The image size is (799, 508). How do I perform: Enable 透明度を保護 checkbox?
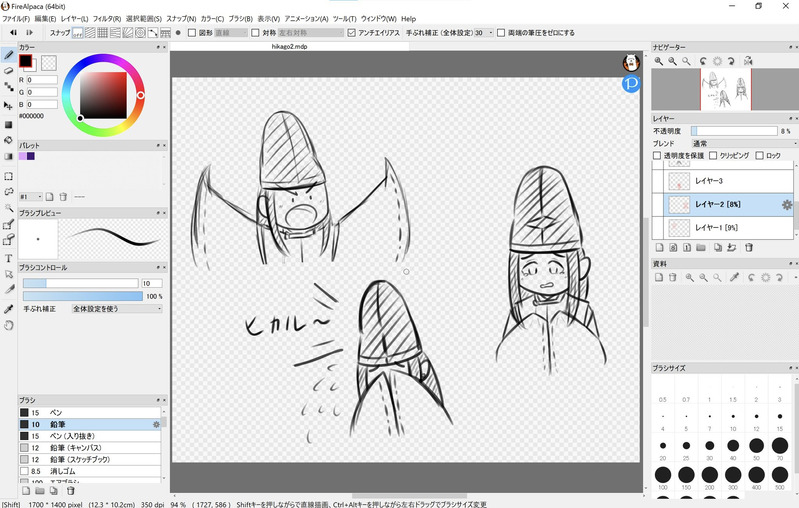point(657,155)
